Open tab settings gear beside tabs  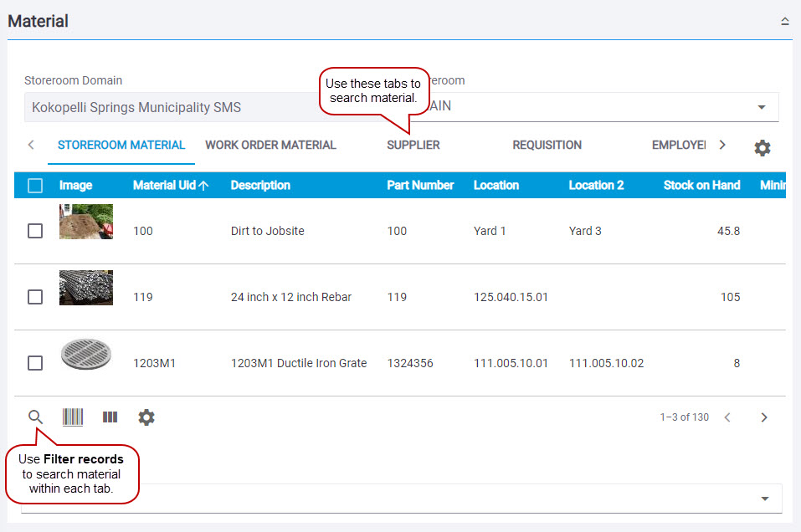pos(762,147)
